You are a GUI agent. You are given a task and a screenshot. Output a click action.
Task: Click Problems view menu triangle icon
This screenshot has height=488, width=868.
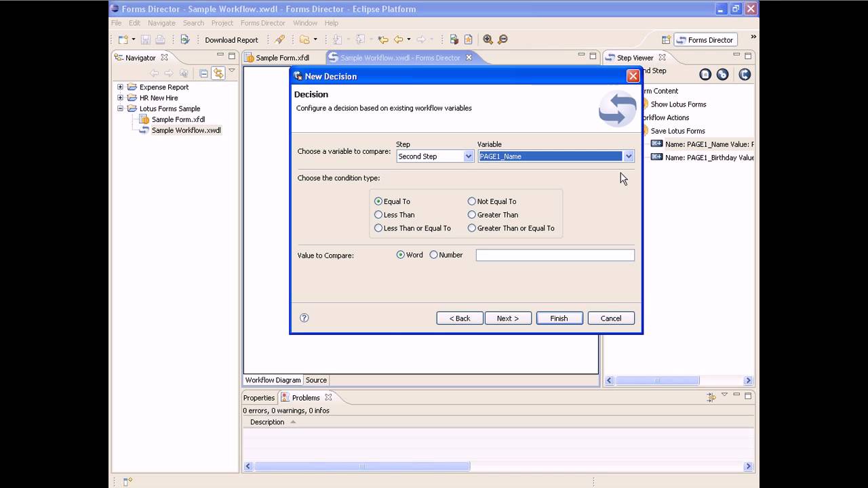(x=724, y=395)
